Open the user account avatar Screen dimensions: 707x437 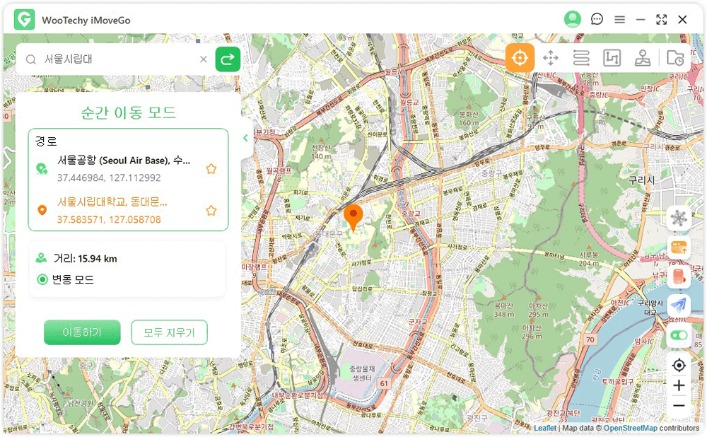572,19
